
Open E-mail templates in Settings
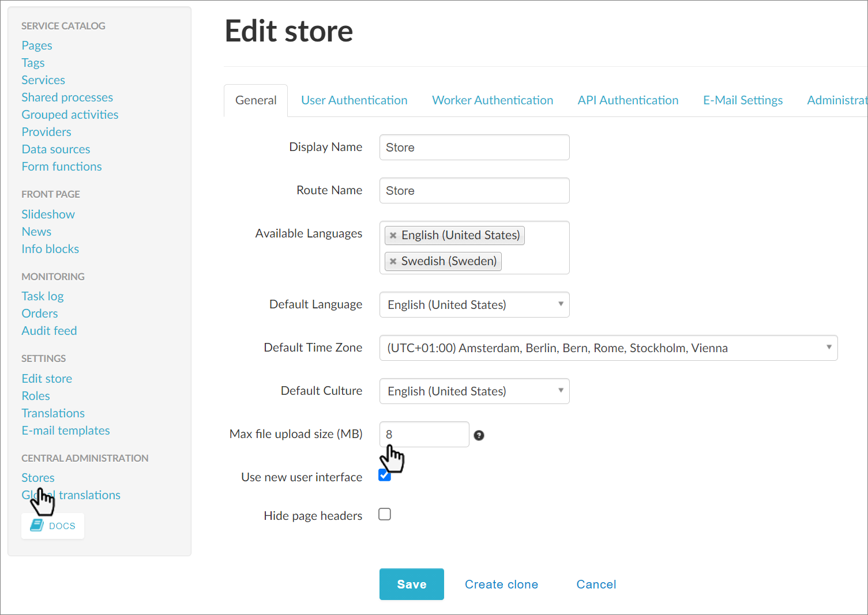[65, 431]
